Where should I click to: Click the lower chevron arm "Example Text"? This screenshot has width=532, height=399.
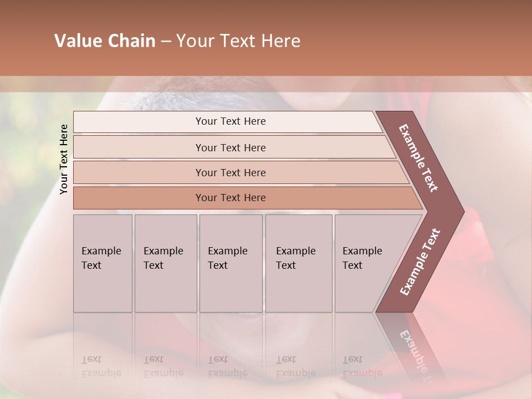(420, 262)
